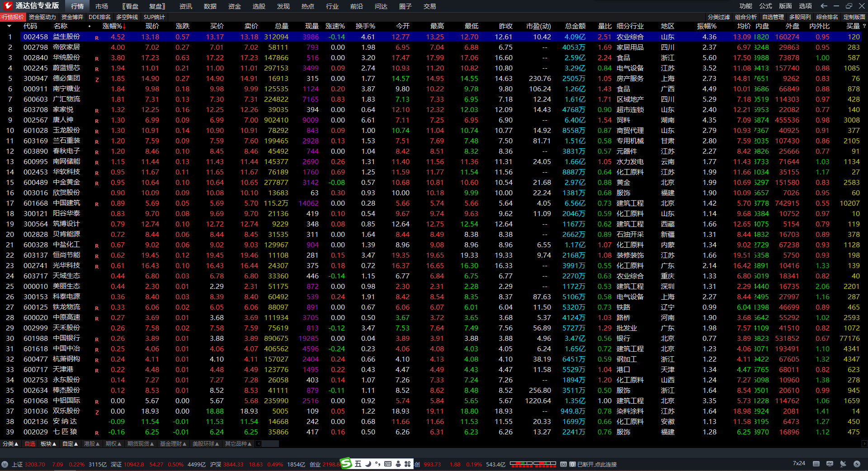Click the moon icon on IME bar
The image size is (868, 471).
[x=368, y=464]
